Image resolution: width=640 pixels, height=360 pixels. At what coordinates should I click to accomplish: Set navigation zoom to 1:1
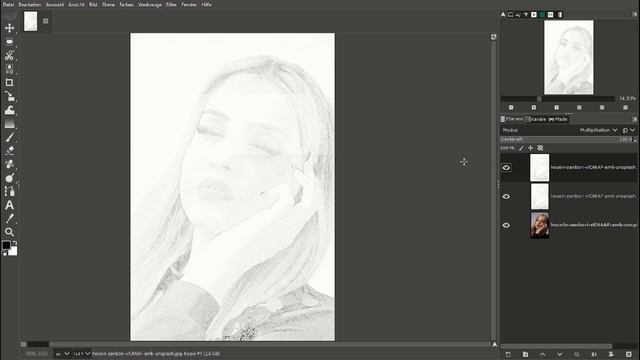(556, 107)
